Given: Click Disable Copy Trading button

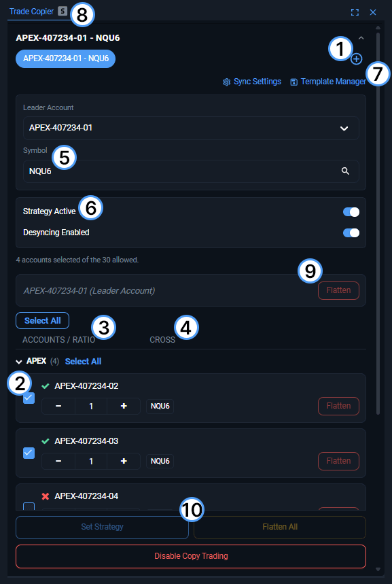Looking at the screenshot, I should pyautogui.click(x=191, y=556).
